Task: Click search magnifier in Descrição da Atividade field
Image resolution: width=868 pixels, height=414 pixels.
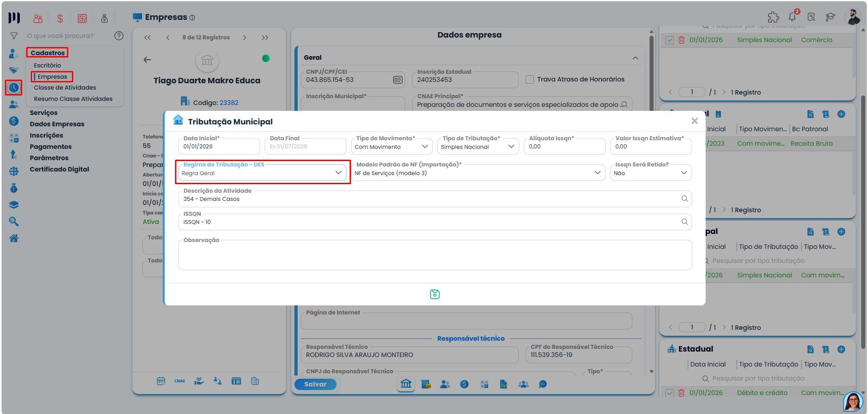Action: (684, 199)
